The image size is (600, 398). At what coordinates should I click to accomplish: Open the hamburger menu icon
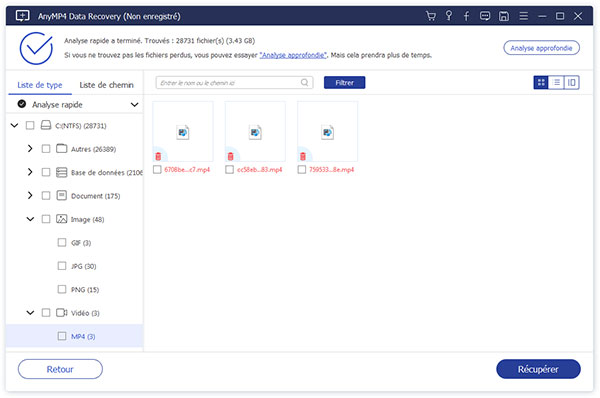[523, 16]
